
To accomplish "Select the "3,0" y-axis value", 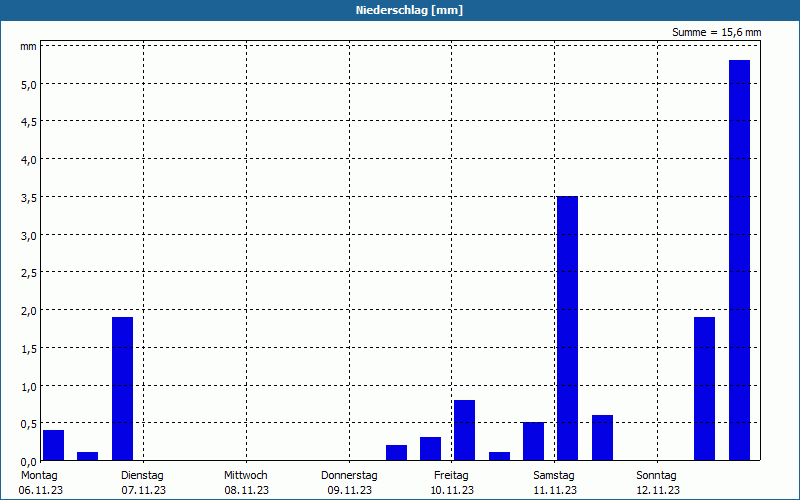I will (x=29, y=235).
